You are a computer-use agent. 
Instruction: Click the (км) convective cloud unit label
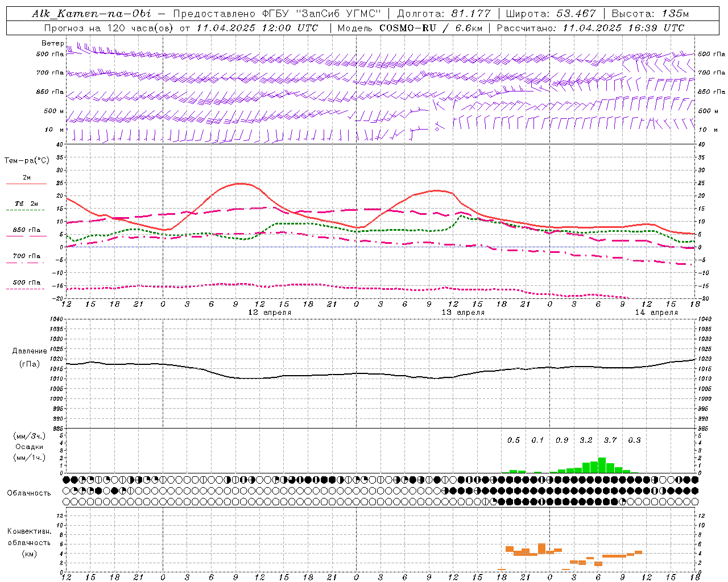pos(30,554)
